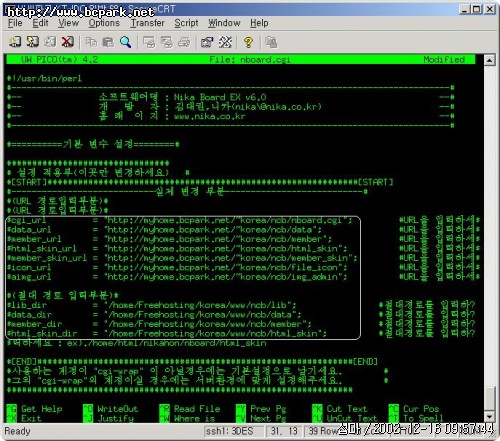Image resolution: width=500 pixels, height=441 pixels.
Task: Open the Window menu
Action: tap(224, 23)
